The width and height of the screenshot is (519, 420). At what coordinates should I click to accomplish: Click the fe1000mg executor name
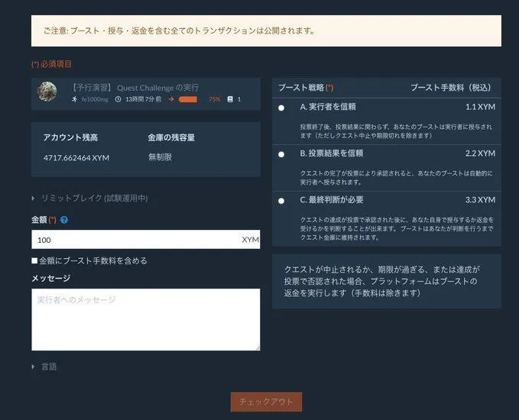pyautogui.click(x=95, y=99)
